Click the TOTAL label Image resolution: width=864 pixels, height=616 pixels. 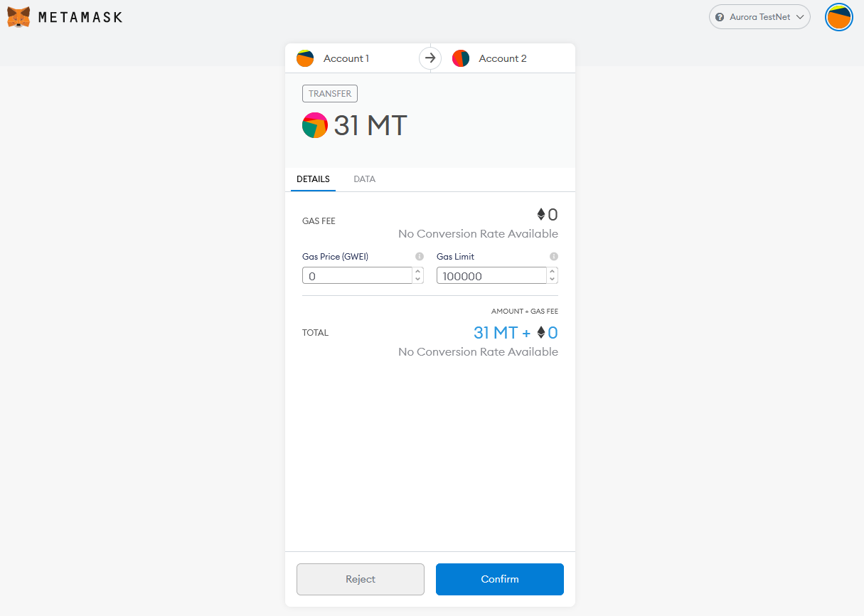pos(316,332)
